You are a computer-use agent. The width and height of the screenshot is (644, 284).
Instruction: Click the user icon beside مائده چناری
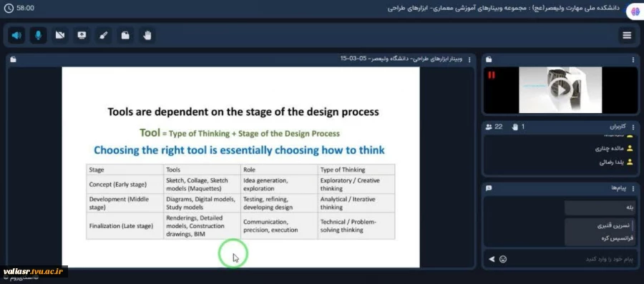[x=630, y=148]
